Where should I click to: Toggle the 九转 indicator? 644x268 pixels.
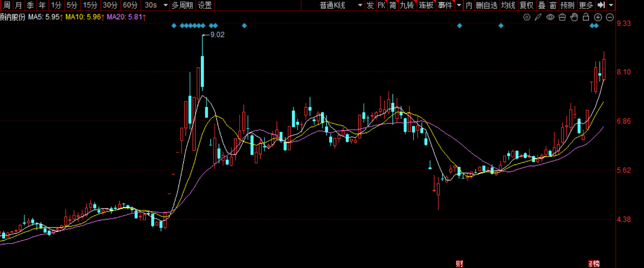[407, 5]
